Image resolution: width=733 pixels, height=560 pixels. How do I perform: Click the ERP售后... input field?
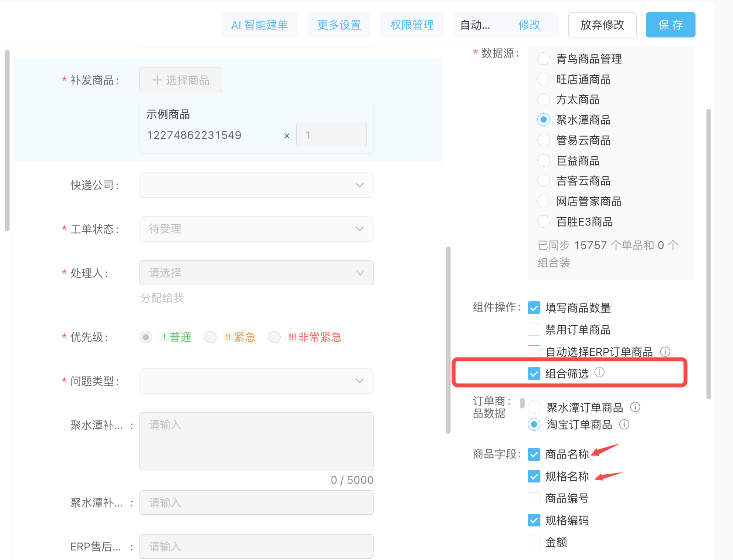[x=256, y=547]
